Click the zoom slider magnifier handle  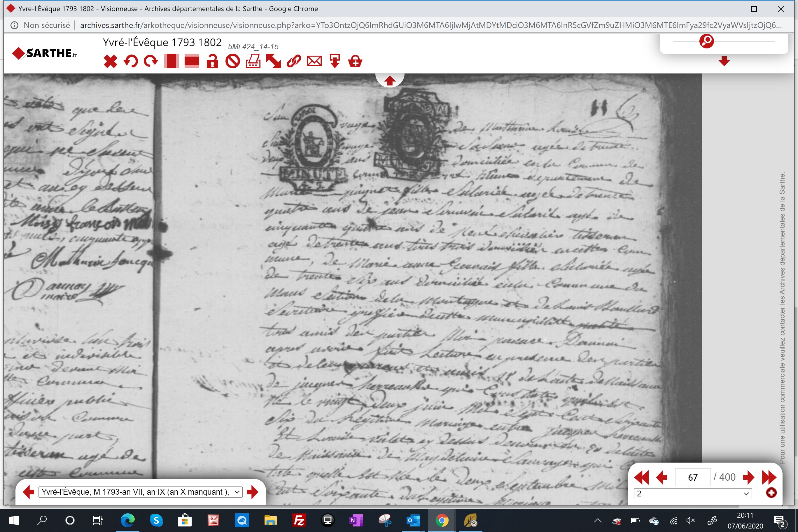pos(707,41)
